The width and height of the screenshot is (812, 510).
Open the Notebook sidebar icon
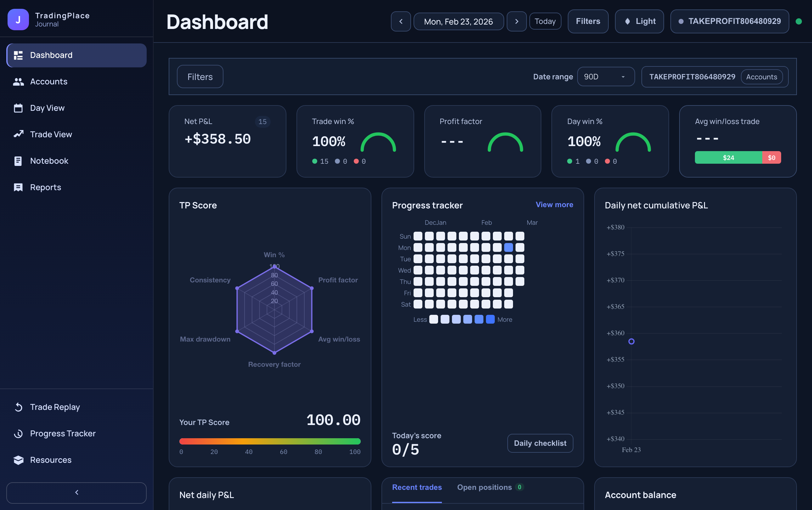coord(18,161)
